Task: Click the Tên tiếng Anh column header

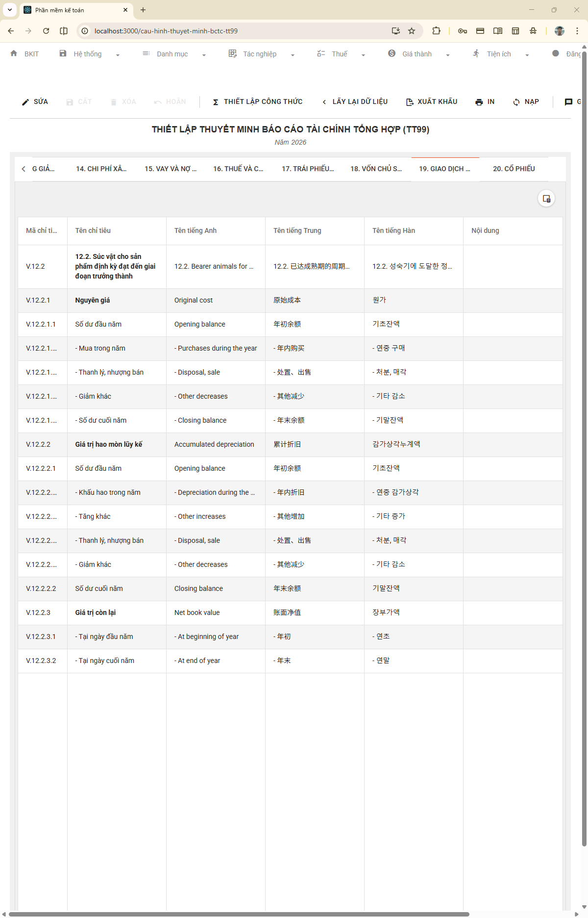Action: 216,230
